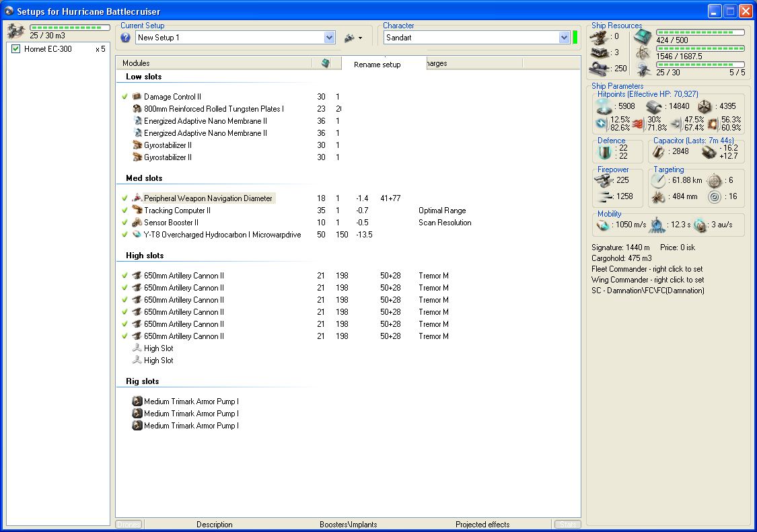Click the Optimal Range charge text
Screen dimensions: 757x532
[x=441, y=211]
